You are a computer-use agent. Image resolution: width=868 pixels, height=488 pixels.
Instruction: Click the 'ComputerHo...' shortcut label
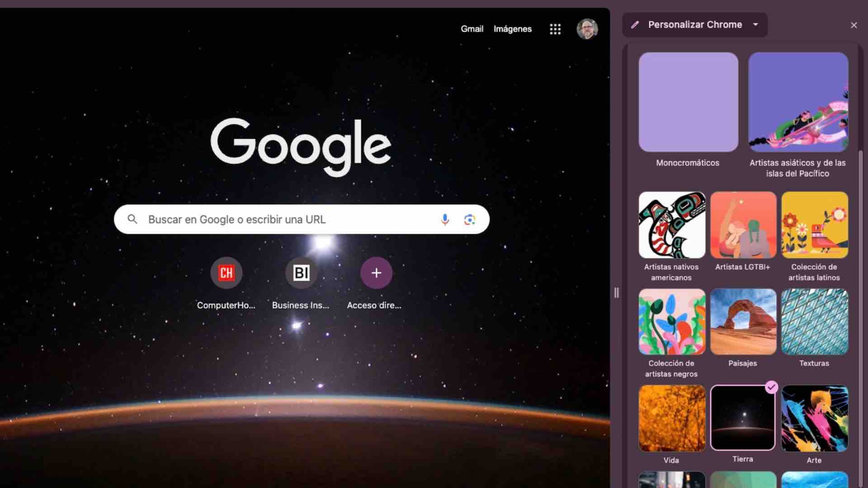[x=226, y=305]
